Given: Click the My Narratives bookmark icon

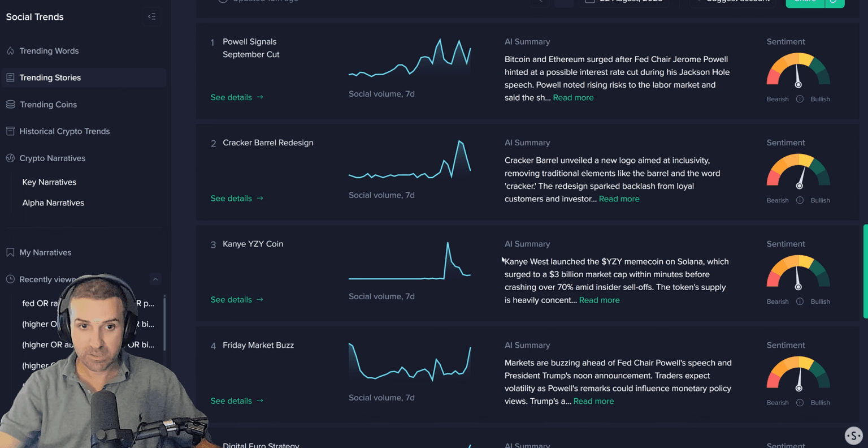Looking at the screenshot, I should tap(10, 252).
